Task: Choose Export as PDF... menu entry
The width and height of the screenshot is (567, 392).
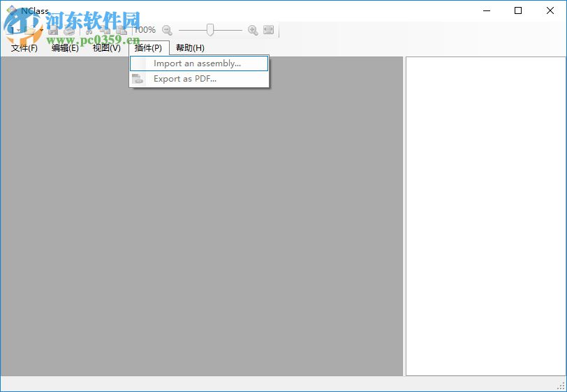Action: 199,79
